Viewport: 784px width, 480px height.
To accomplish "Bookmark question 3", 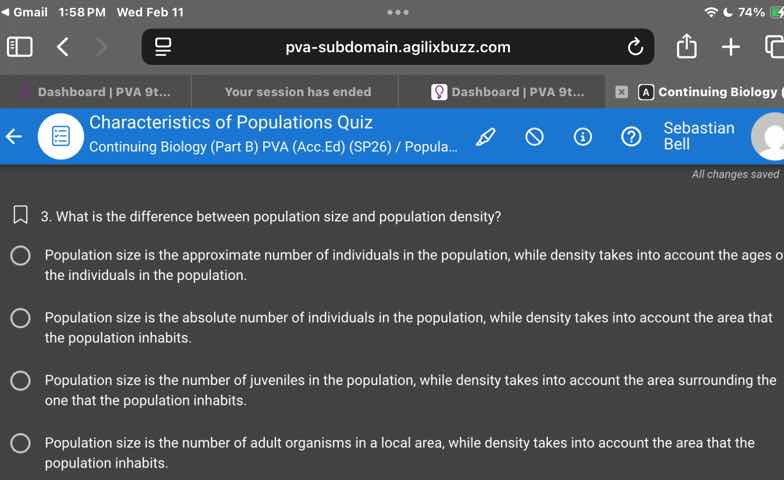I will (20, 214).
